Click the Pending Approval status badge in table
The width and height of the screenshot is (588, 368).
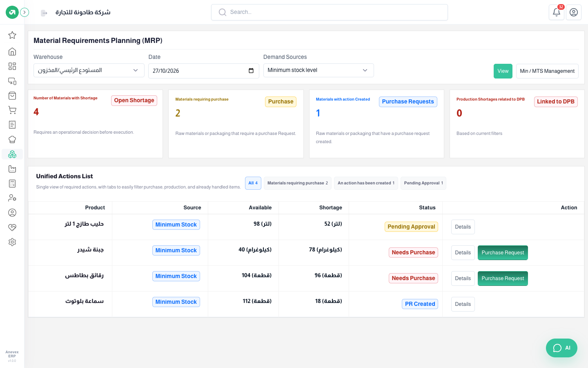[x=411, y=227]
